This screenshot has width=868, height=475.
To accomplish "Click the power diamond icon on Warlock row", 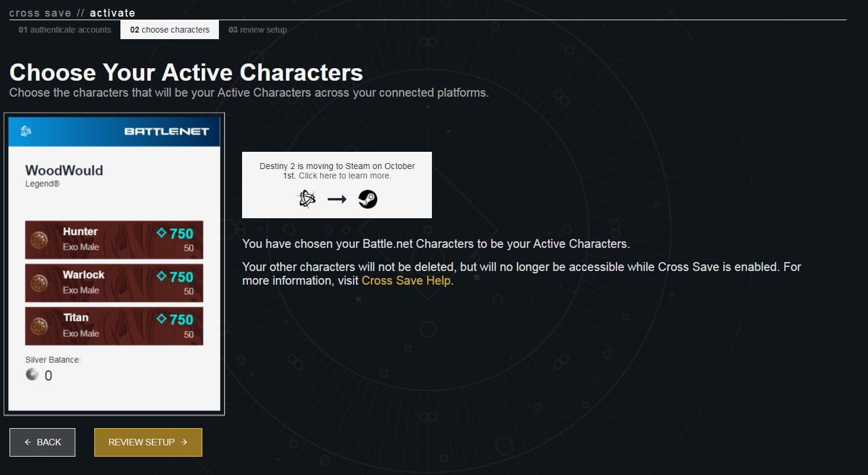I will coord(161,276).
